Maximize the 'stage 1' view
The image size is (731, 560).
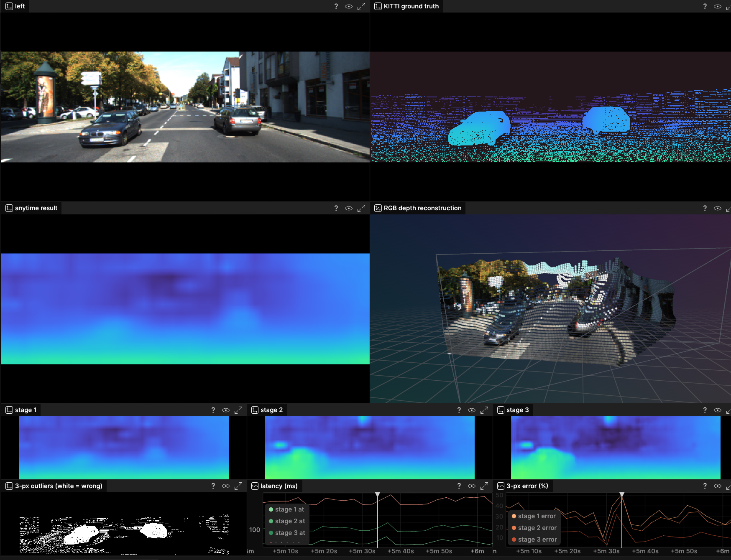[238, 410]
